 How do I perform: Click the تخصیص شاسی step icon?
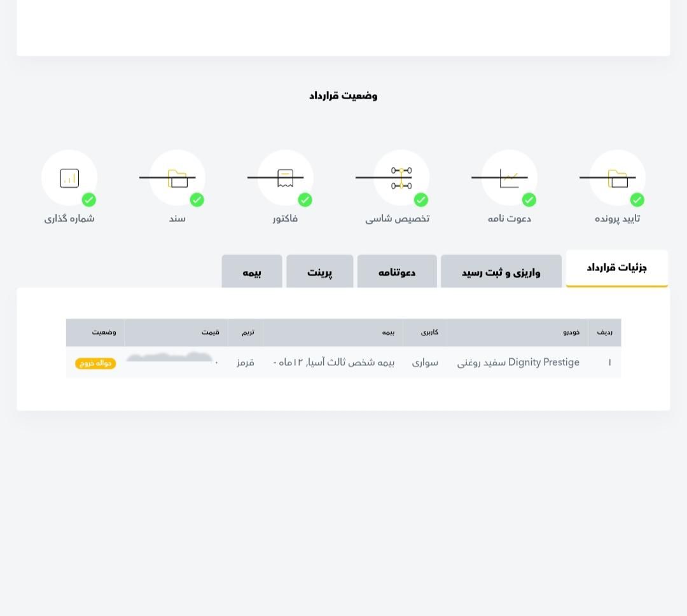(401, 178)
